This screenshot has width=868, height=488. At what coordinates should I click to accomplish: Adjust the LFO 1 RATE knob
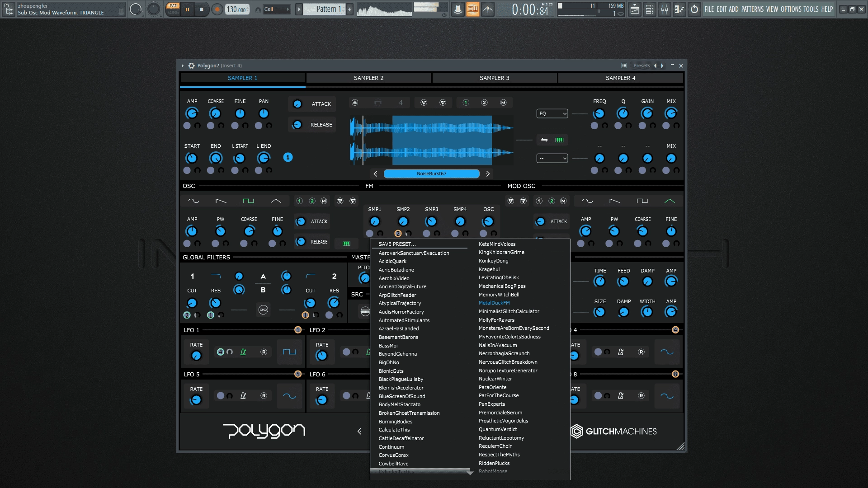[x=196, y=356]
